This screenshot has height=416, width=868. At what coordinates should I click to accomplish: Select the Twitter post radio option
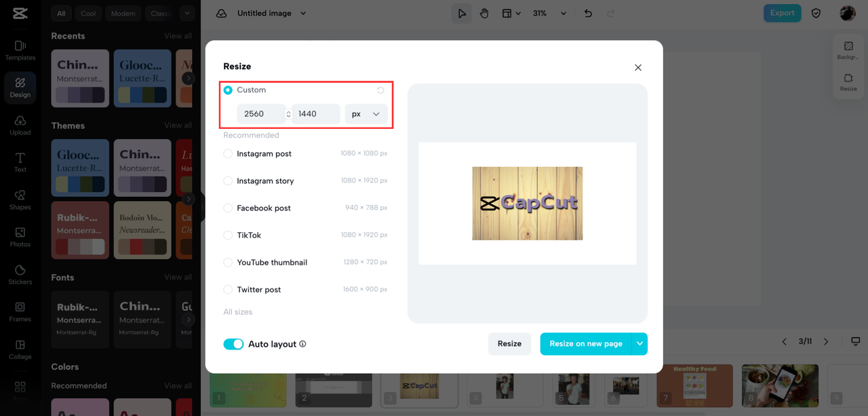click(228, 289)
